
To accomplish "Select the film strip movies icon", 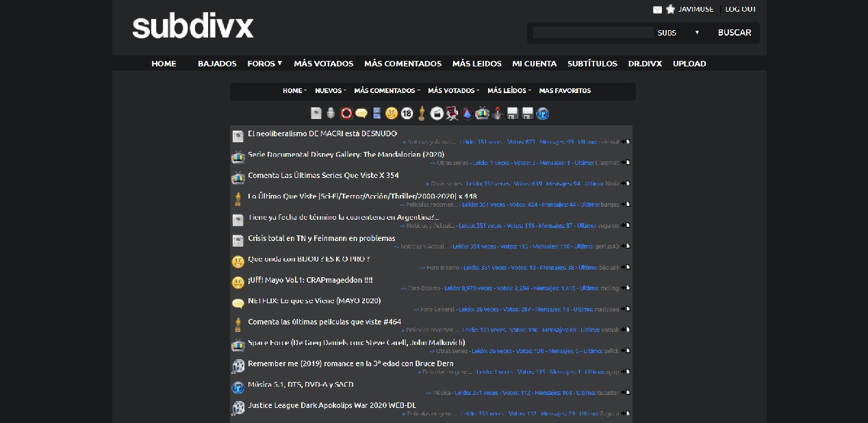I will click(x=376, y=113).
